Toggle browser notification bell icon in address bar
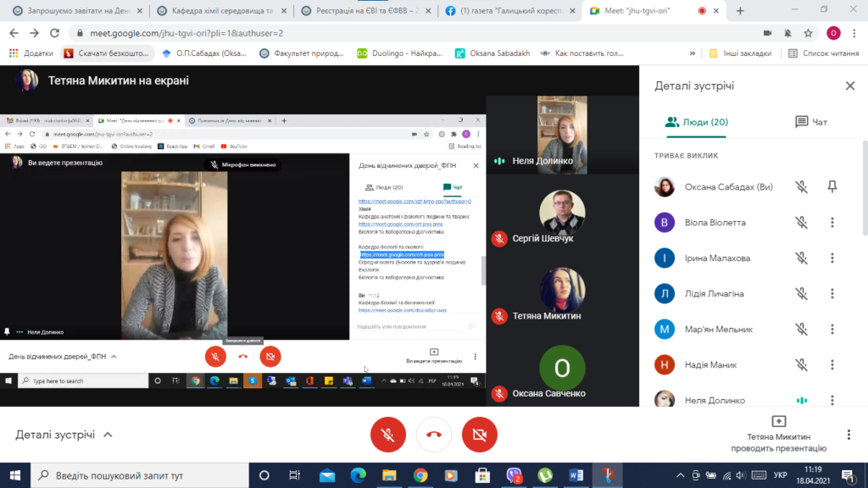 (x=787, y=33)
